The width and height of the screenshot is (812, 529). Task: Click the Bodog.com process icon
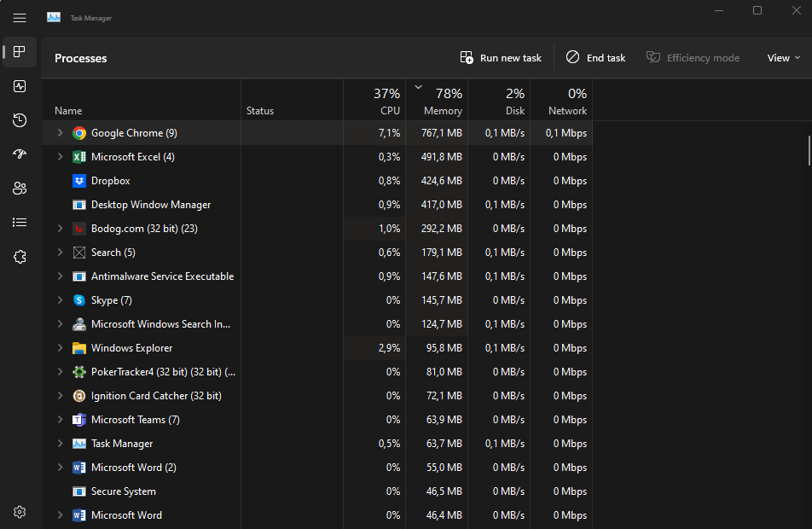click(79, 229)
